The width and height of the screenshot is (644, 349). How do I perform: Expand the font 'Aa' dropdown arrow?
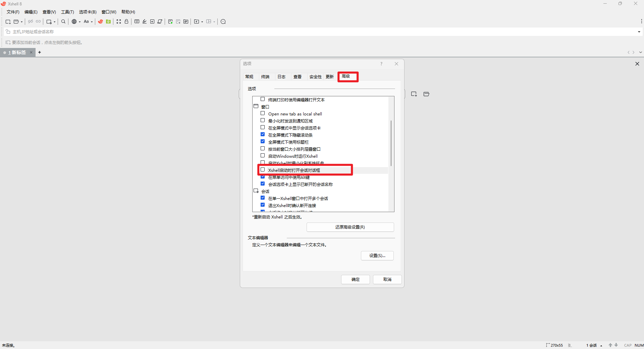[x=92, y=22]
